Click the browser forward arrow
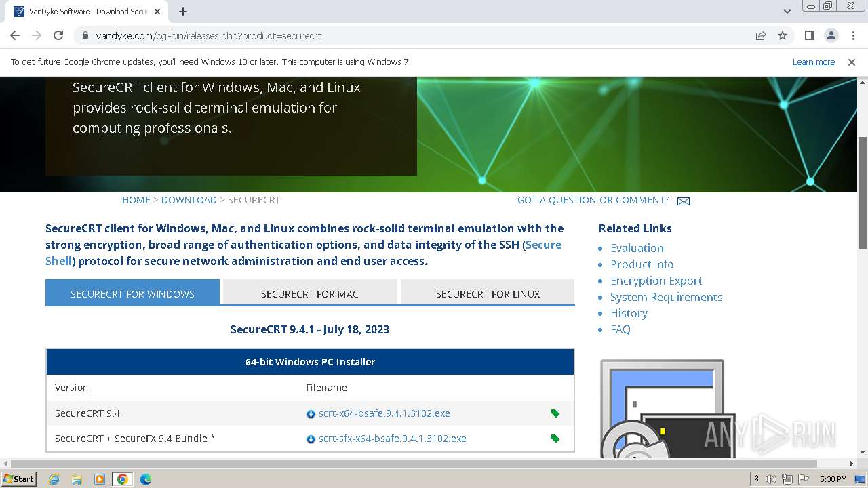 click(37, 35)
